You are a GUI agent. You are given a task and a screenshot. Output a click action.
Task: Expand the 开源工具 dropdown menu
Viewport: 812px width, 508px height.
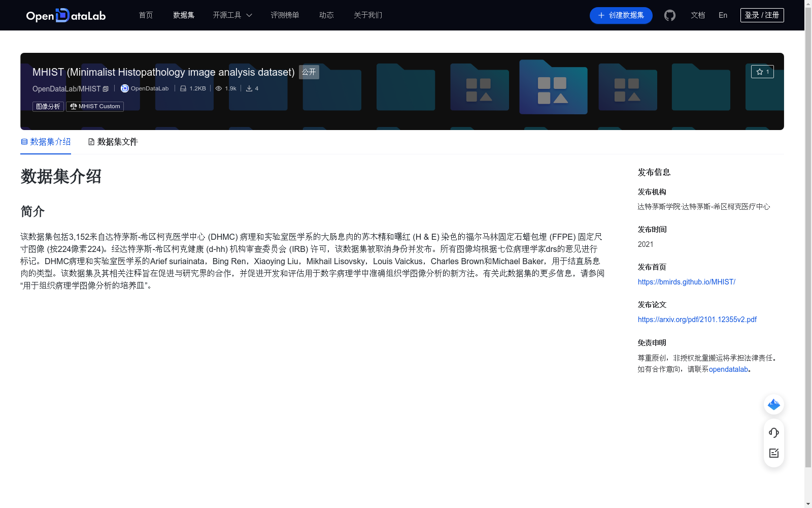[232, 15]
